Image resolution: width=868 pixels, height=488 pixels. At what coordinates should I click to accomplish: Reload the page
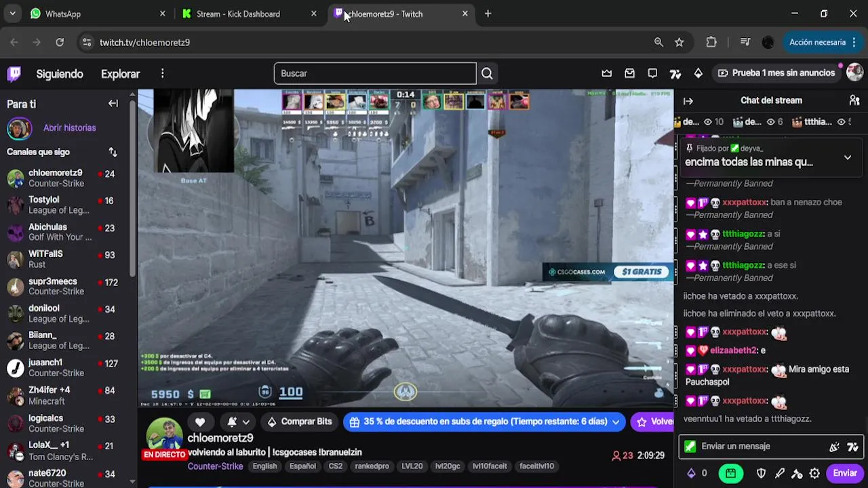point(60,42)
